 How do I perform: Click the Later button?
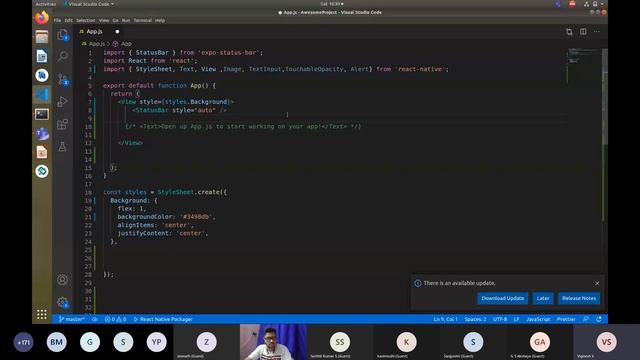tap(542, 298)
